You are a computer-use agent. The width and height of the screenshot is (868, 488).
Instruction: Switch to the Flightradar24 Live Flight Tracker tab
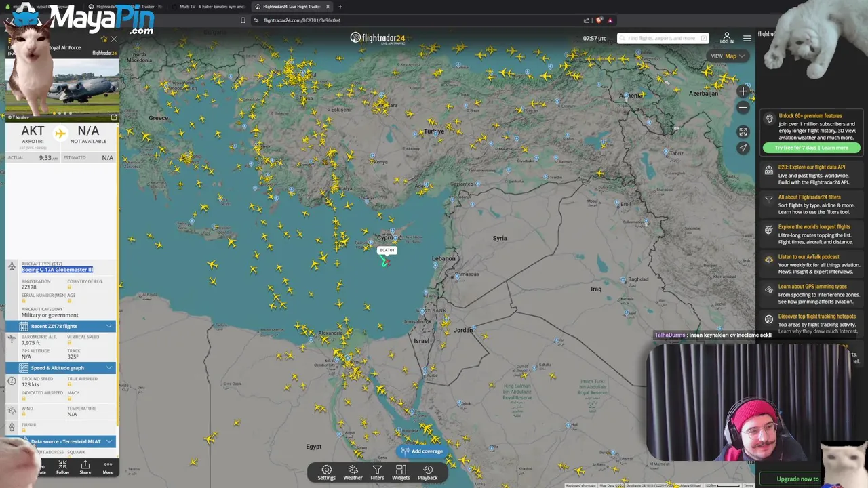point(290,7)
